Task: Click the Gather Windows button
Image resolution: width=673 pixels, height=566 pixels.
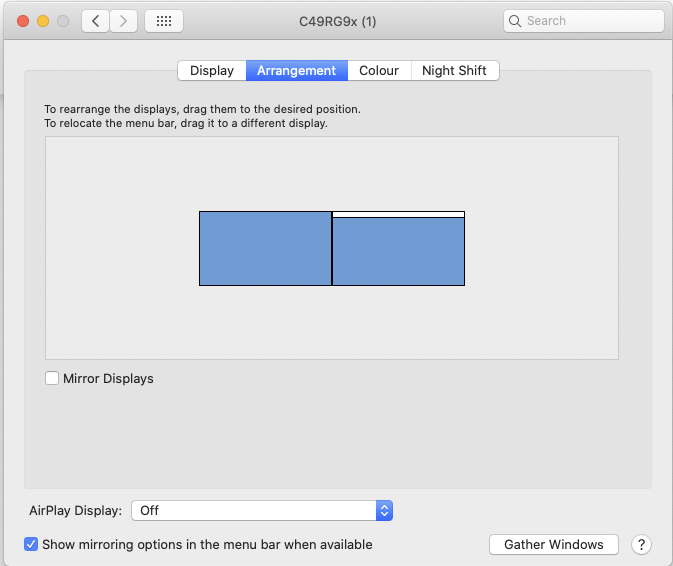Action: pyautogui.click(x=554, y=545)
